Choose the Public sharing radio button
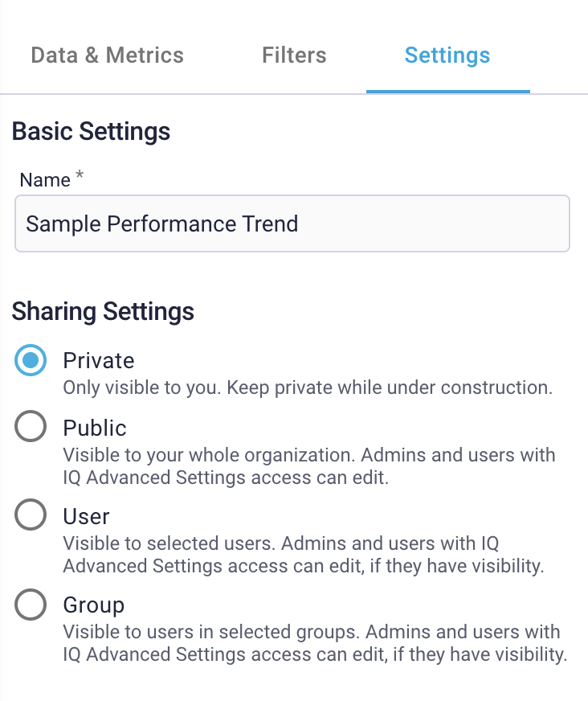Screen dimensions: 588x701 point(31,428)
